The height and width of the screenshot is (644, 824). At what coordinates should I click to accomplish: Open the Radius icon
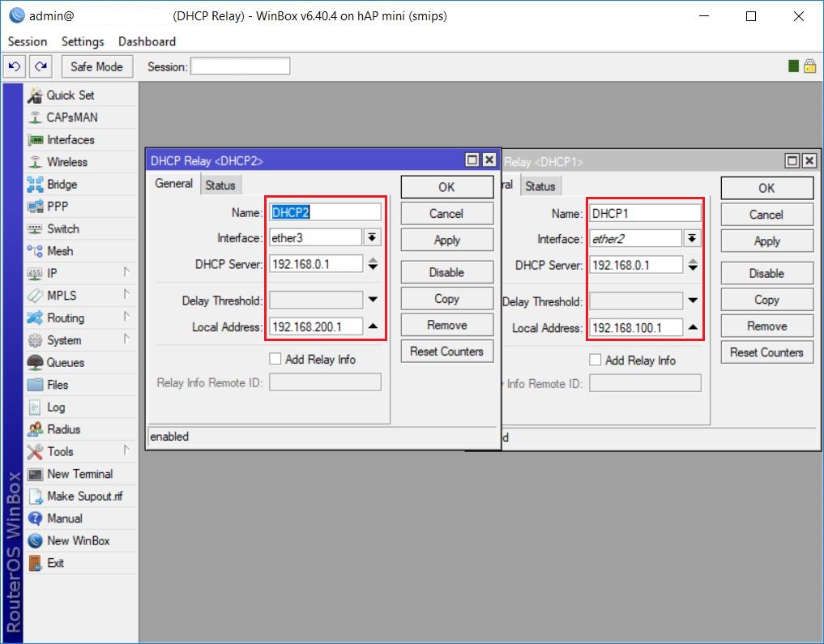35,429
